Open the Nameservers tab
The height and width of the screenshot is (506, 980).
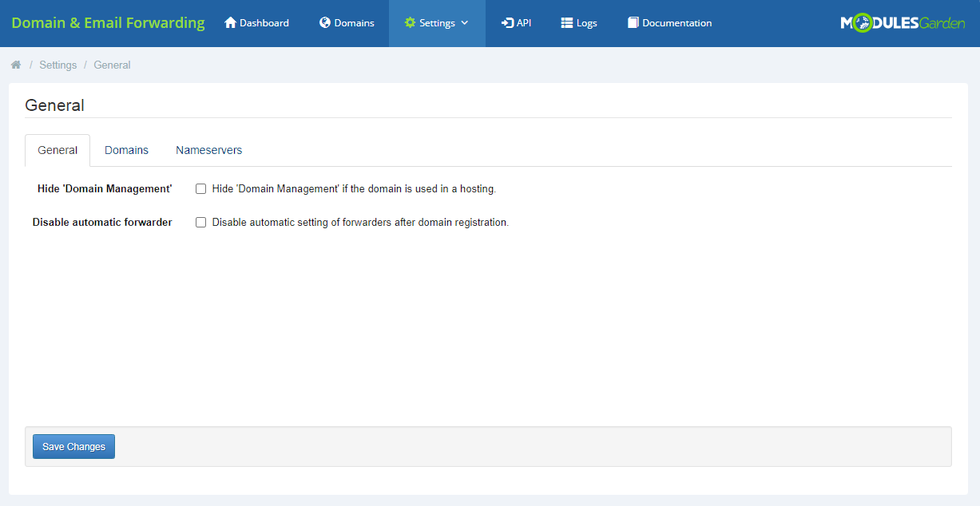click(x=208, y=149)
